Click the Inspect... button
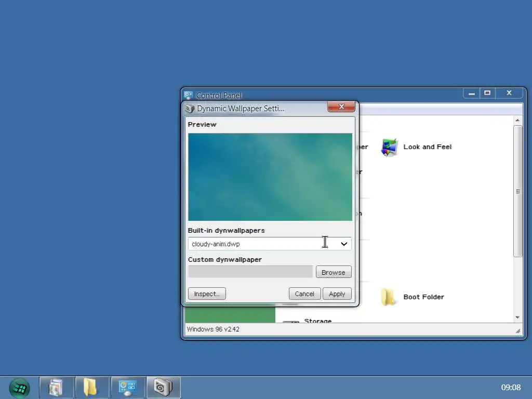Image resolution: width=532 pixels, height=399 pixels. pyautogui.click(x=207, y=294)
